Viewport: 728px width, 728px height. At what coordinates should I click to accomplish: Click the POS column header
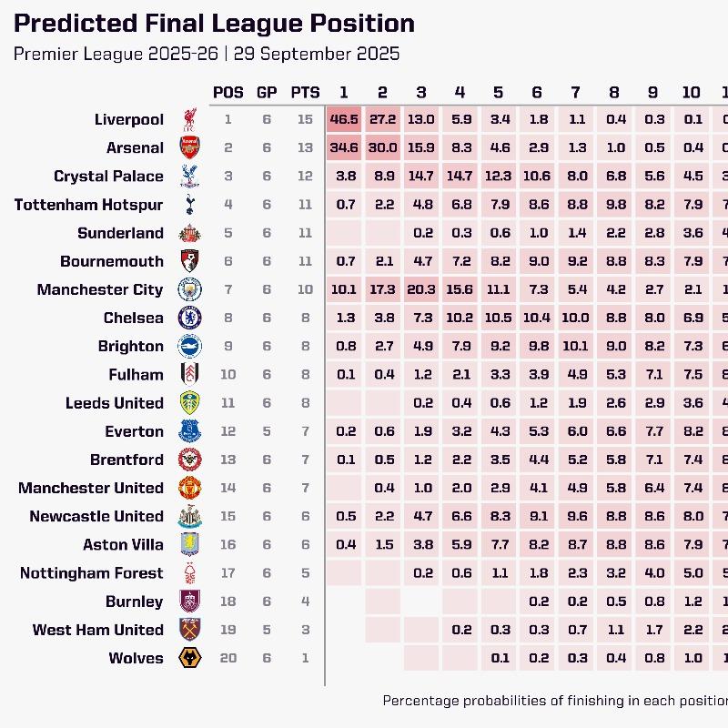click(x=228, y=92)
